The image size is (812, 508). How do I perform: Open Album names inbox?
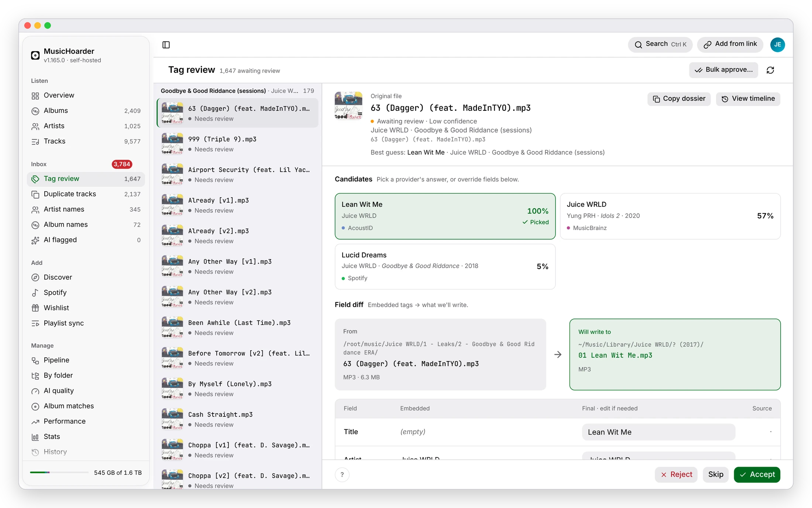86,224
